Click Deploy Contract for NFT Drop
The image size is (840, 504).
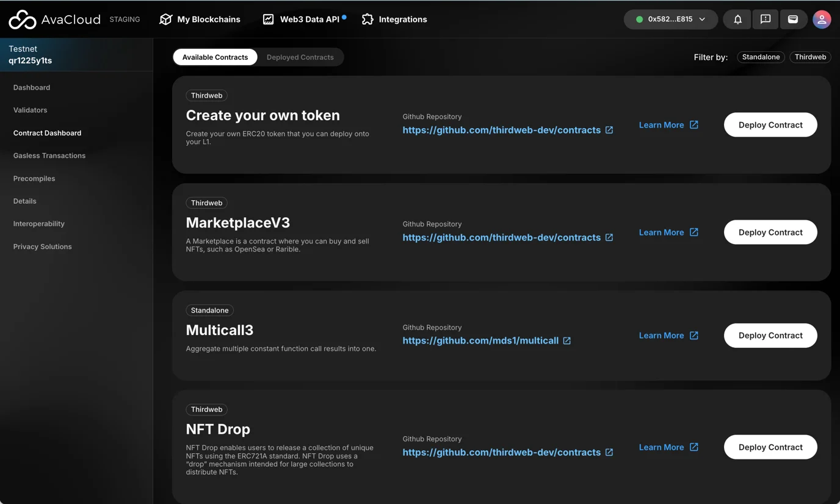click(770, 447)
